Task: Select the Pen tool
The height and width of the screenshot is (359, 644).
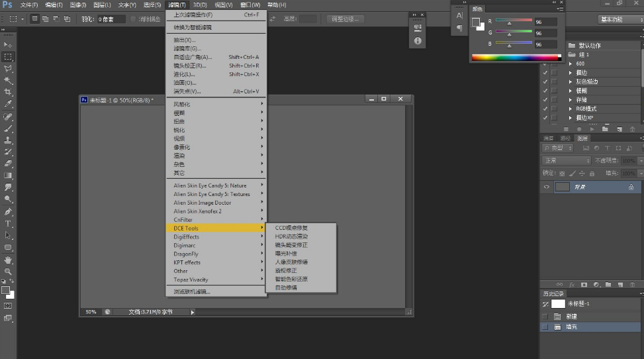Action: tap(9, 211)
